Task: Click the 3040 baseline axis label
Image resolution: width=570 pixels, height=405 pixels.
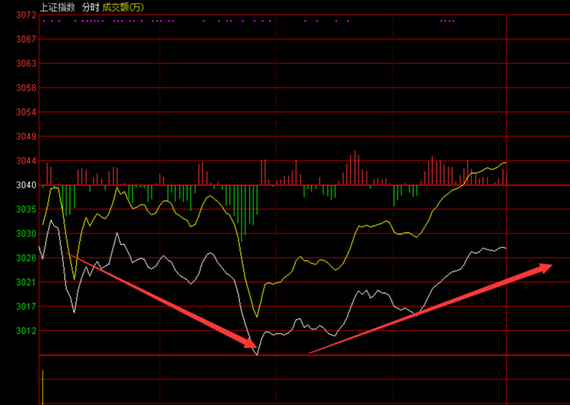Action: (x=26, y=185)
